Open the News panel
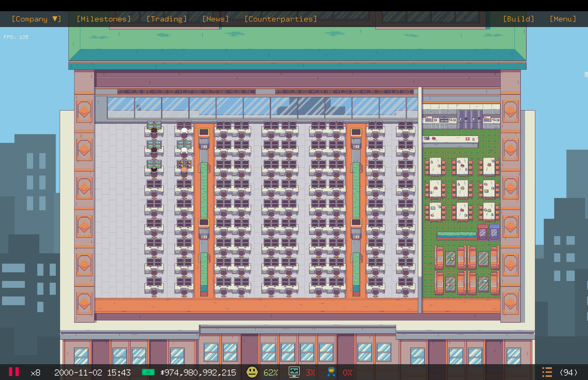This screenshot has height=380, width=588. pos(215,19)
